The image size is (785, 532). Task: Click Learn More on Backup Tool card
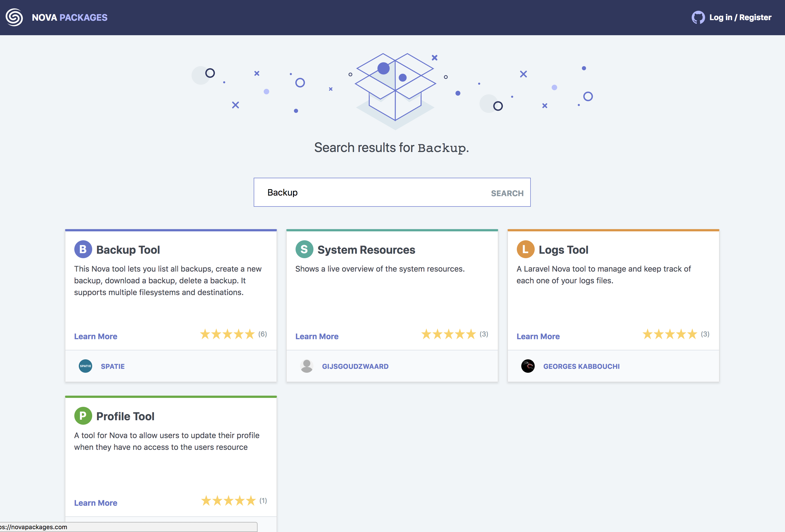pyautogui.click(x=96, y=336)
